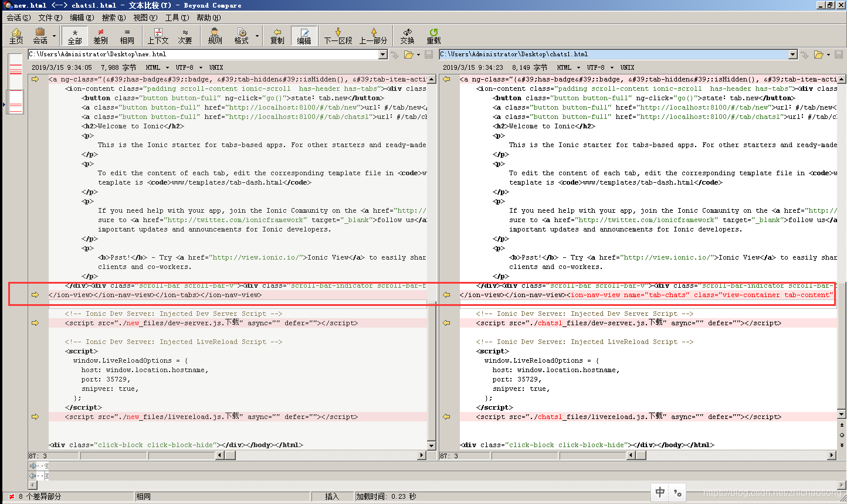Click left pane save disk icon
The width and height of the screenshot is (847, 504).
click(x=429, y=55)
